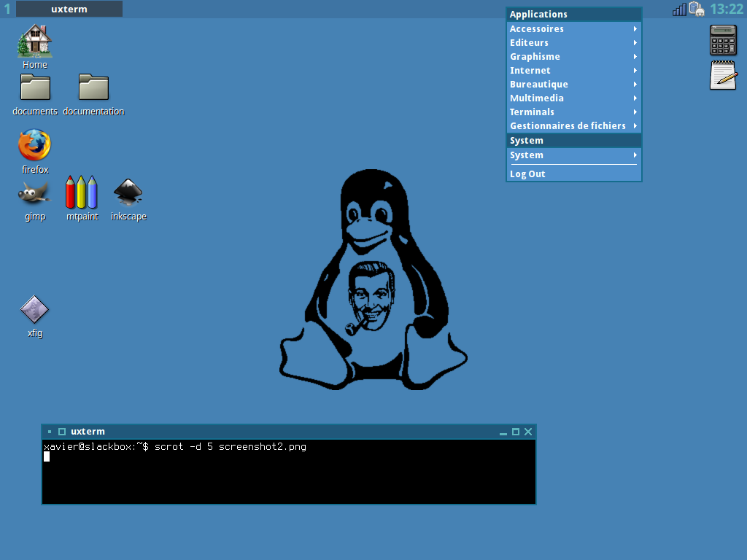Click the square icon left of uxterm title

(x=62, y=432)
